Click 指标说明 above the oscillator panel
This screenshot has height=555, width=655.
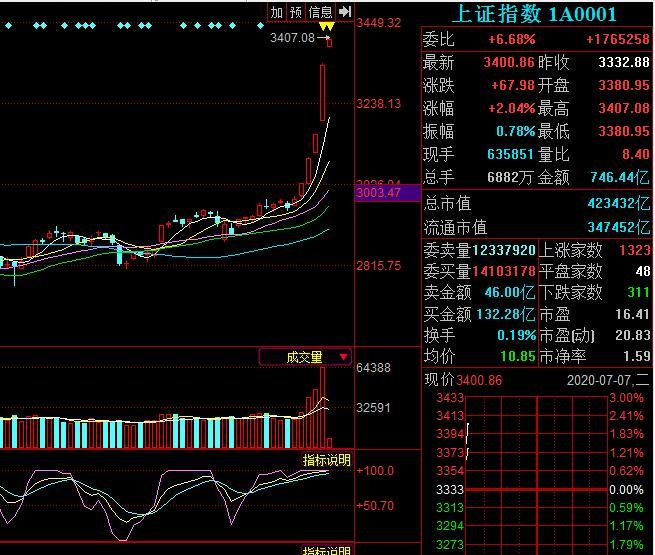[327, 460]
